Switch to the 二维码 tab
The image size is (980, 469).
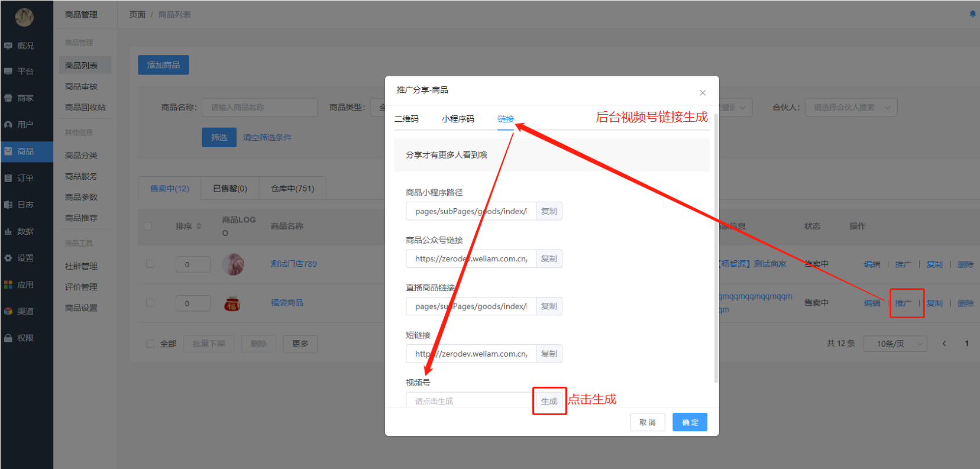(x=406, y=119)
